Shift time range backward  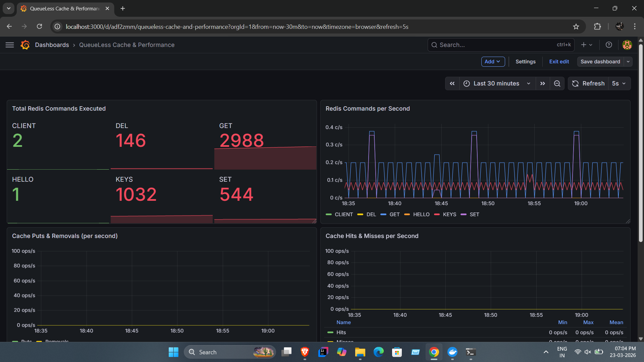[x=452, y=83]
